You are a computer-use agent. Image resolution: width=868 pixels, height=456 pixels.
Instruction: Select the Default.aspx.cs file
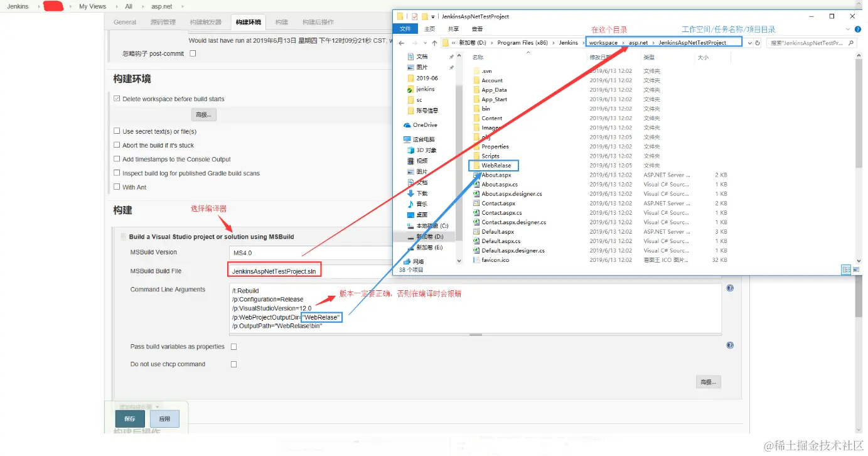point(496,241)
